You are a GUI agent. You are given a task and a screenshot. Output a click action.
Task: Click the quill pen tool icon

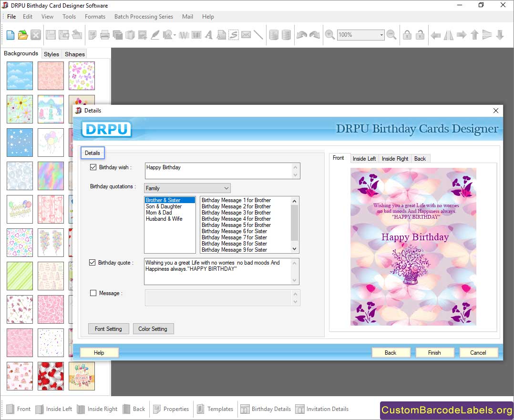tap(154, 35)
